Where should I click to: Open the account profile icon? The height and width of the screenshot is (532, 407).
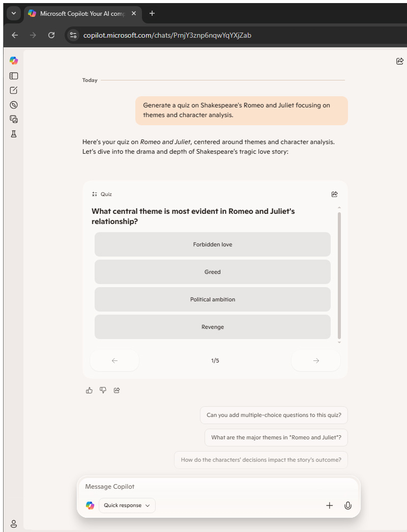(14, 523)
